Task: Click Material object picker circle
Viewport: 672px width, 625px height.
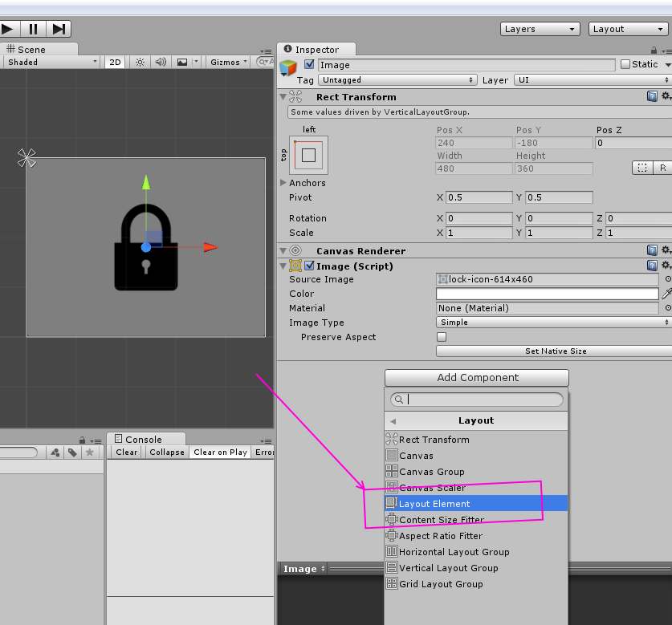Action: point(668,308)
